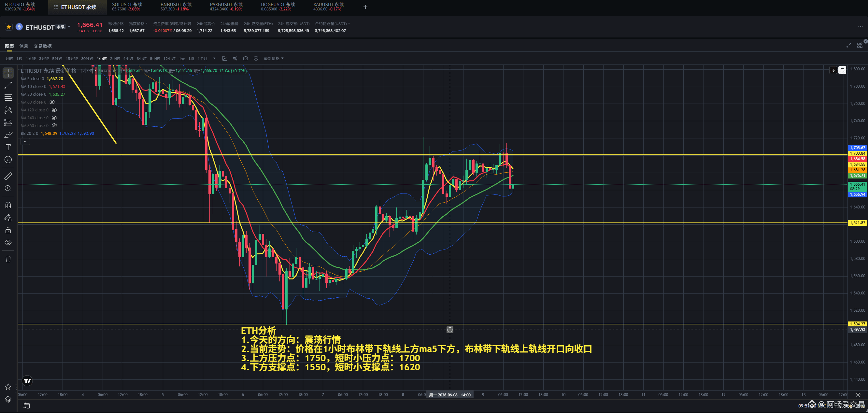The width and height of the screenshot is (868, 413).
Task: Open the three-dot more options menu
Action: pos(860,27)
